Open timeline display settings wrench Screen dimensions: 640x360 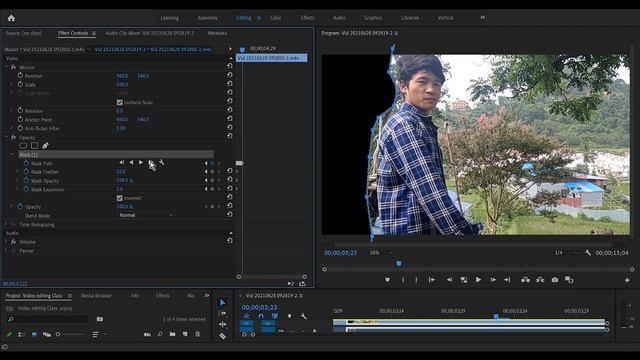click(x=304, y=316)
